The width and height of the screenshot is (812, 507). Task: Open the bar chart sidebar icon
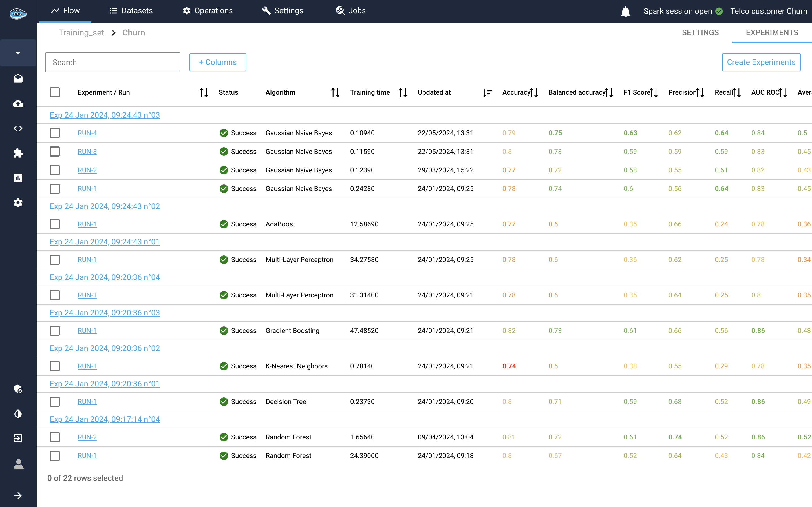18,178
